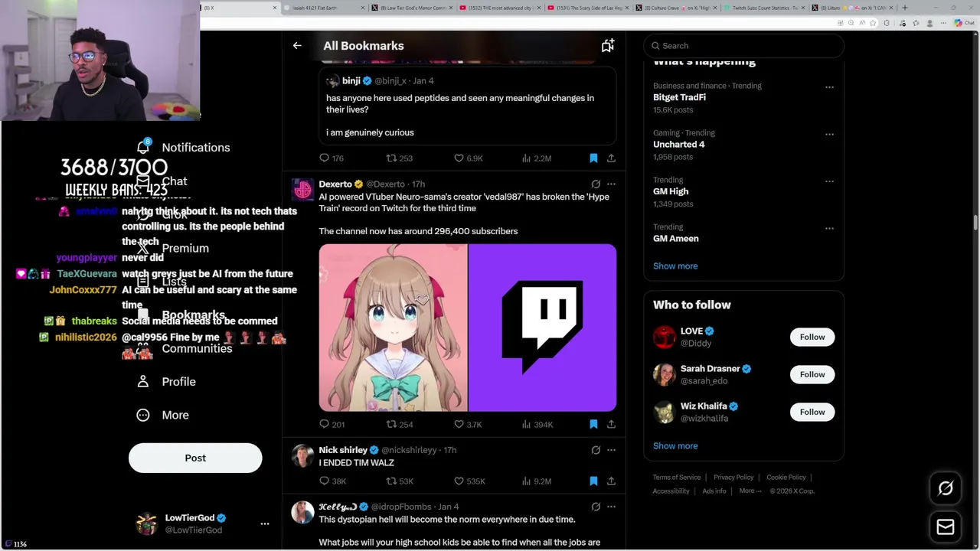Open the bookmark folder icon in the header

point(608,46)
